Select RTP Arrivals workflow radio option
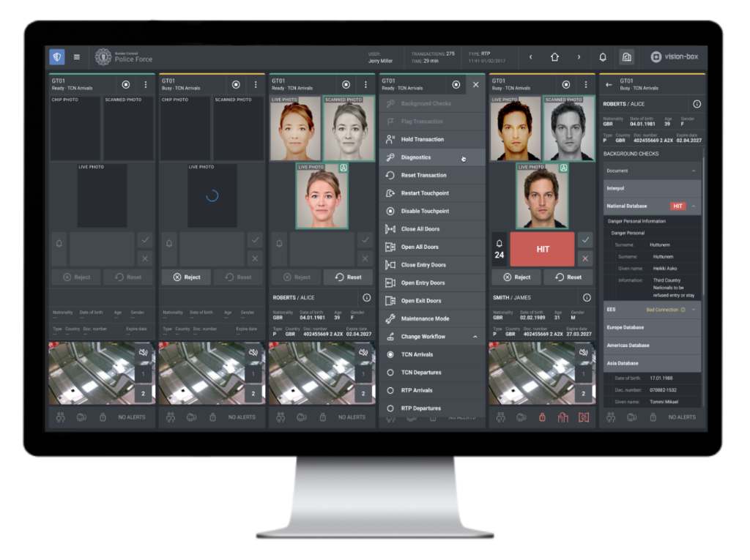Viewport: 750px width, 560px height. coord(390,391)
